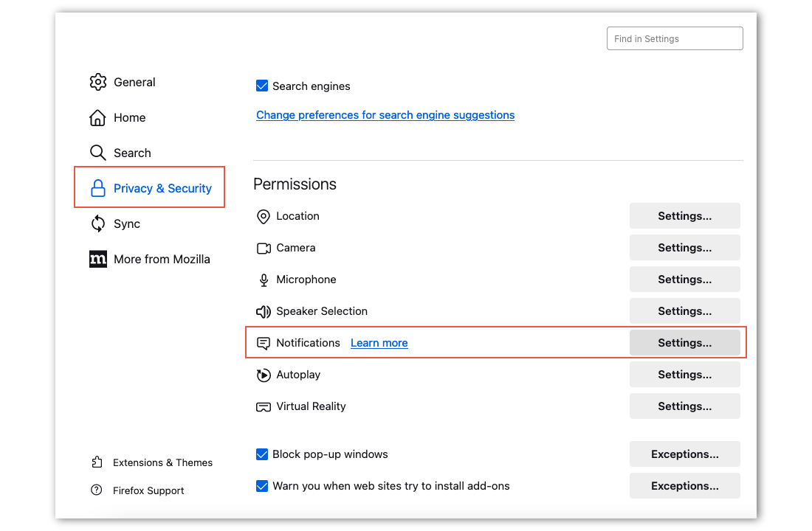
Task: Open Notifications Settings dialog
Action: point(684,342)
